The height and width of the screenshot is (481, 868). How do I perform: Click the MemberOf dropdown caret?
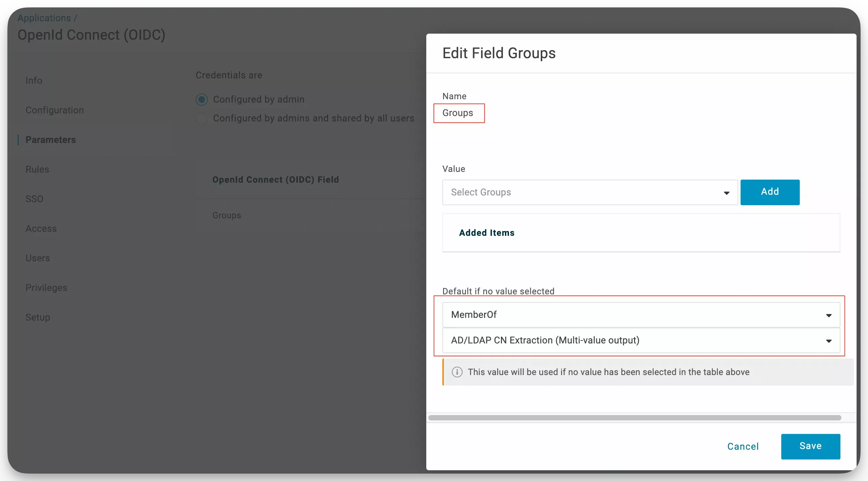point(829,316)
